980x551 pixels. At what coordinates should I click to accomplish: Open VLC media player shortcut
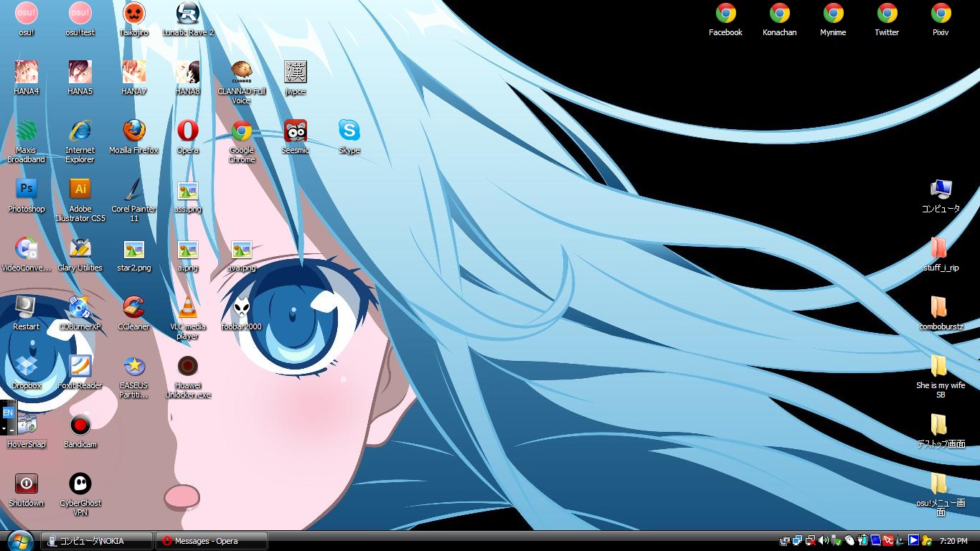[188, 318]
